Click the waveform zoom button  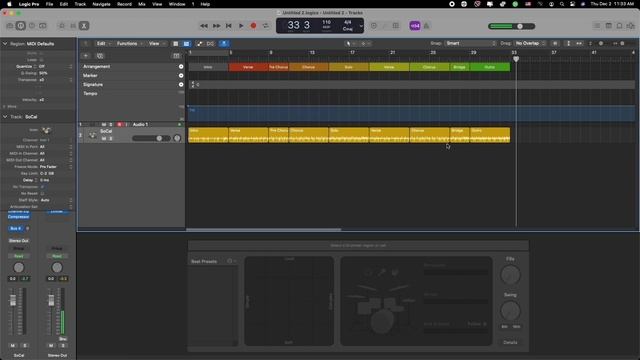pos(555,44)
